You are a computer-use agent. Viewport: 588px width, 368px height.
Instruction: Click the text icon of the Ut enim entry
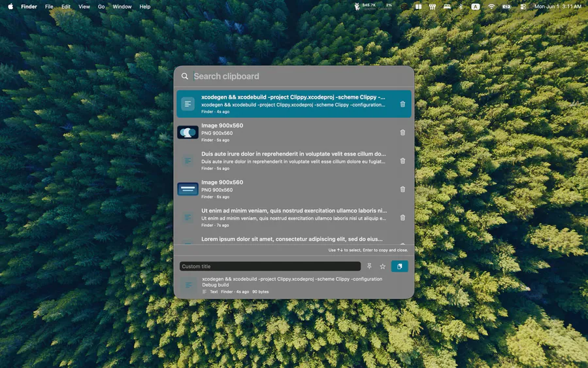point(188,218)
